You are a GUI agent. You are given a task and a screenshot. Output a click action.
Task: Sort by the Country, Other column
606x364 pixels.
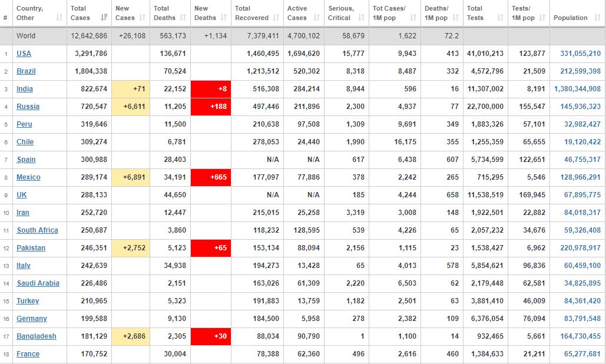(39, 13)
